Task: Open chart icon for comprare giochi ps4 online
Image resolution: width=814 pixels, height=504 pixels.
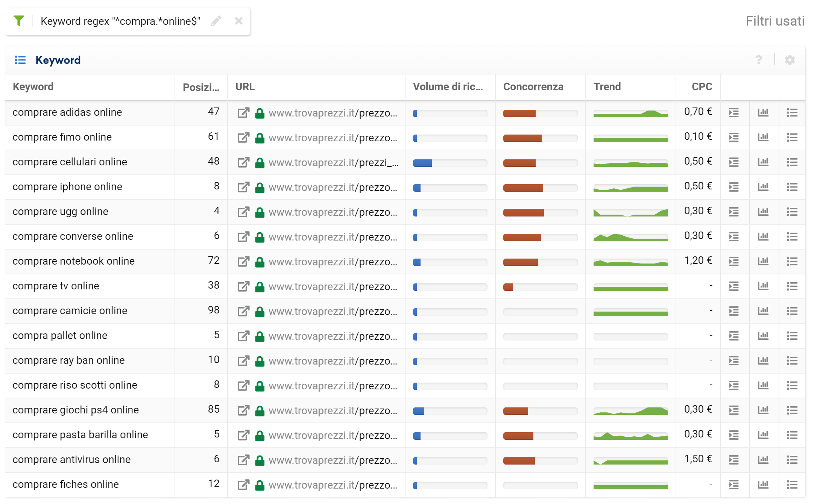Action: click(x=763, y=410)
